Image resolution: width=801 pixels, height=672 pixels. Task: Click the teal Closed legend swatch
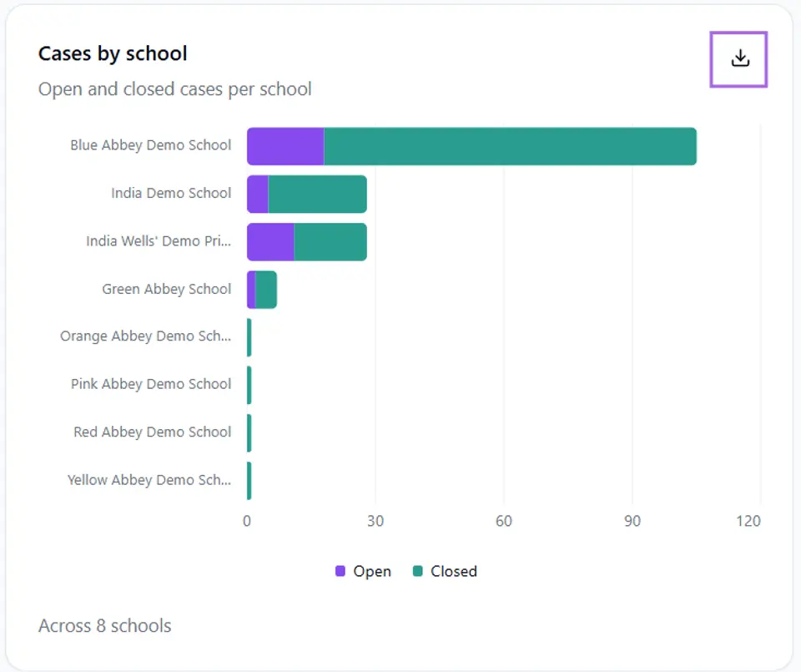pyautogui.click(x=417, y=571)
